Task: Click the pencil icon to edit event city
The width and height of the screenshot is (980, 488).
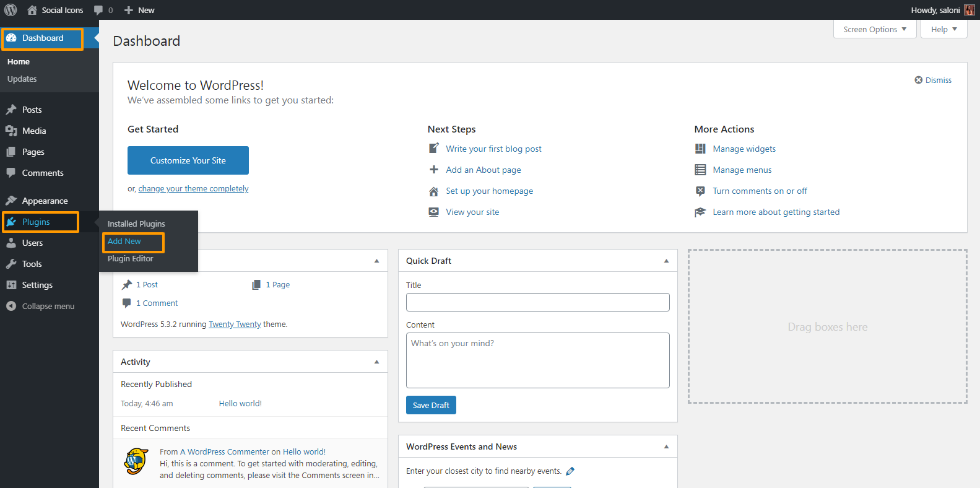Action: pos(570,471)
